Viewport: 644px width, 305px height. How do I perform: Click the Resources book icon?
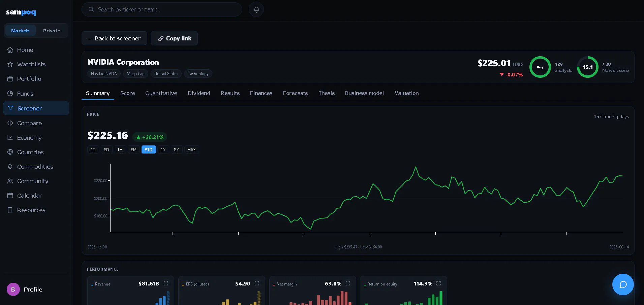click(10, 210)
